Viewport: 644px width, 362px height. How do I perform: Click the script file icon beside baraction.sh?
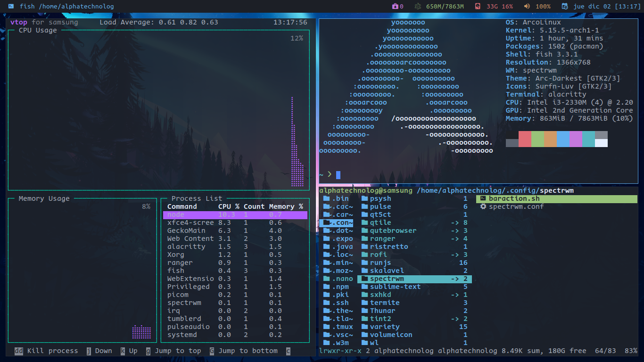click(x=483, y=199)
